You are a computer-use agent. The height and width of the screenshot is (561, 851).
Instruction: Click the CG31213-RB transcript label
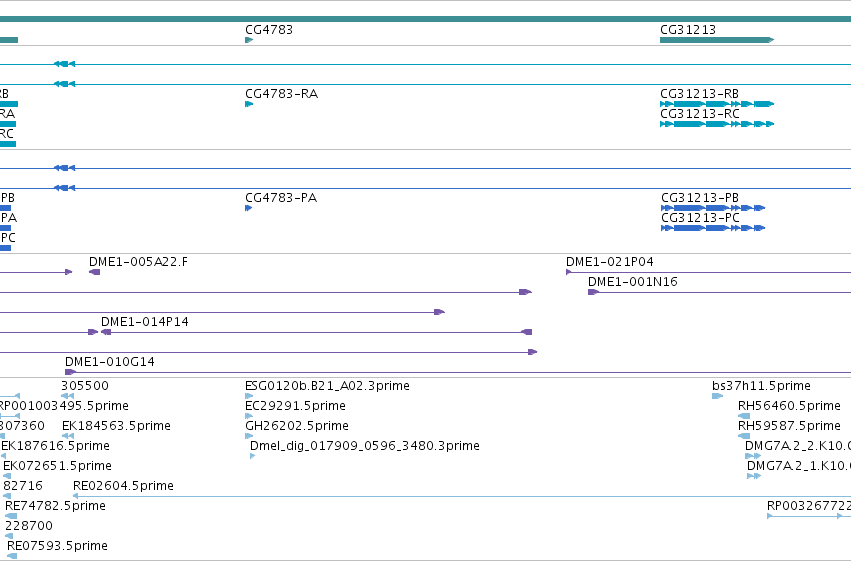[x=700, y=94]
